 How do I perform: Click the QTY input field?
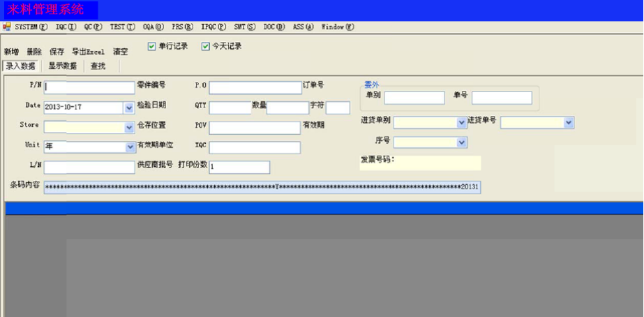coord(230,108)
